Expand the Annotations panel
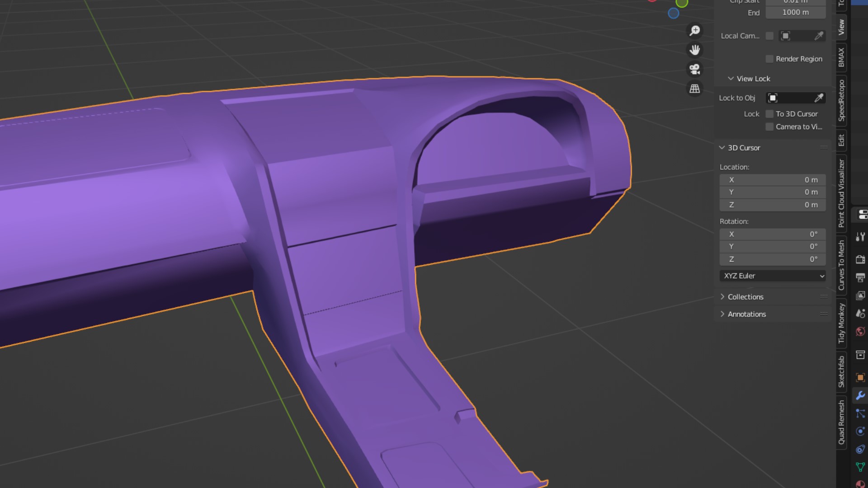 pos(746,314)
